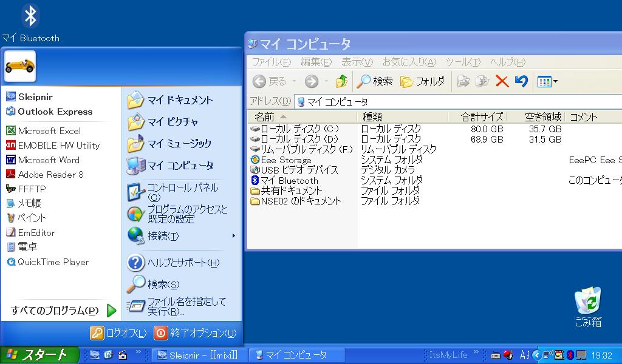Open 検索 in Start menu
The height and width of the screenshot is (364, 622).
pyautogui.click(x=153, y=284)
